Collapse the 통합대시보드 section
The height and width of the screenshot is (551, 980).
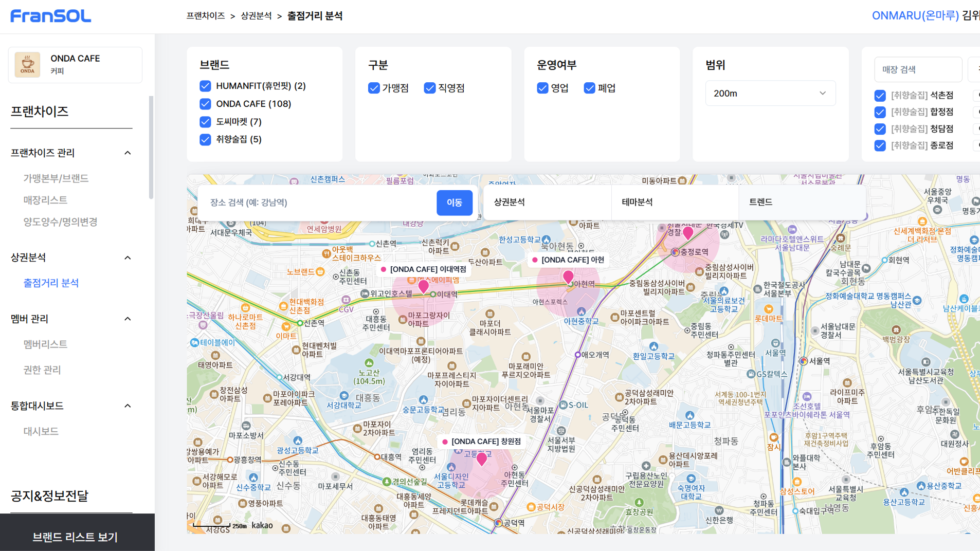pyautogui.click(x=128, y=406)
